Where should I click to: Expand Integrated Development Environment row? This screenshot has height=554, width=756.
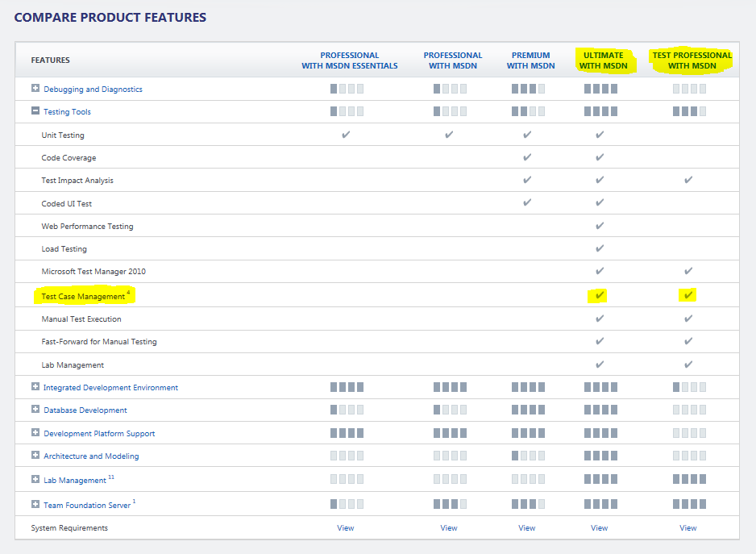[35, 386]
